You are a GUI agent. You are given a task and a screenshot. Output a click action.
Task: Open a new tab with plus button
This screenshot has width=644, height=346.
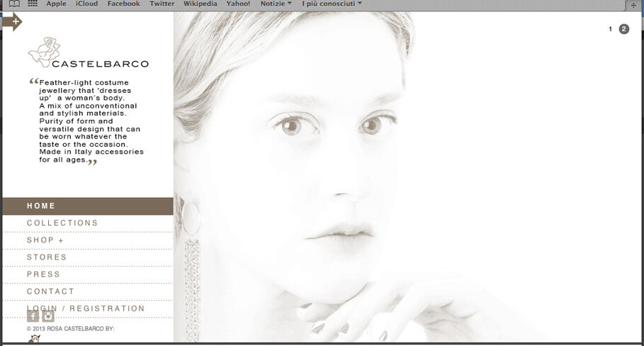(634, 5)
